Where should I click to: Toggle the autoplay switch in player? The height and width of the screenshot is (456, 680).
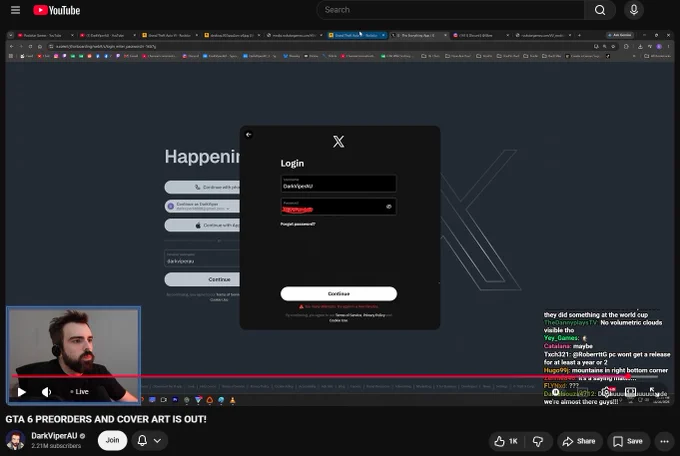tap(556, 392)
